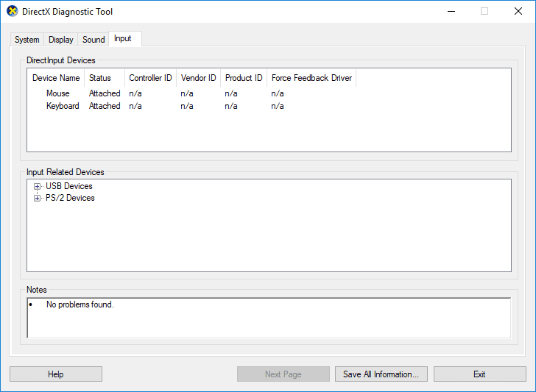Screen dimensions: 536x392
Task: Click Save All Information button
Action: 381,374
